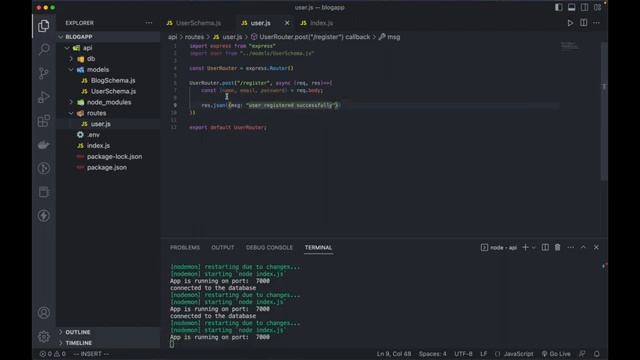This screenshot has width=640, height=360.
Task: Click the feedback icon in the status bar
Action: tap(582, 354)
